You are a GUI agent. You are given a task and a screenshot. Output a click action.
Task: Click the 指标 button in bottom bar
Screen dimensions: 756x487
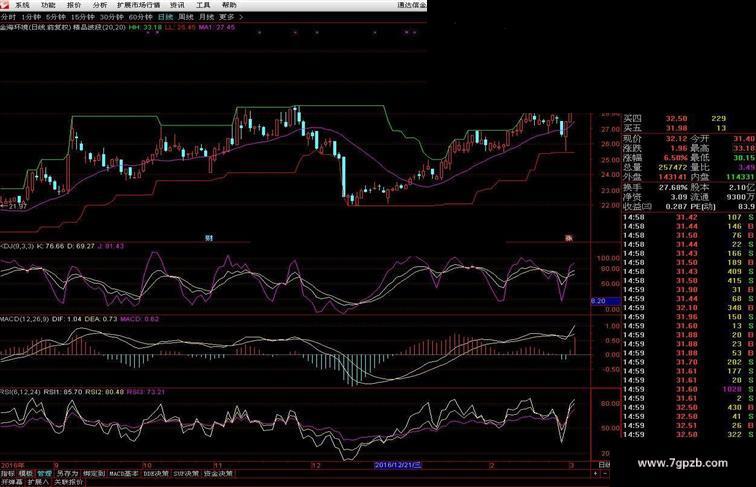coord(8,473)
